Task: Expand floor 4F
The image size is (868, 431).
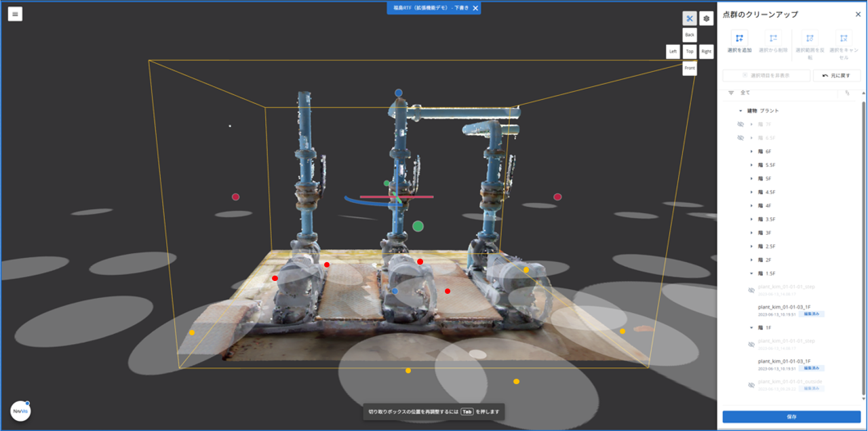Action: pyautogui.click(x=751, y=206)
